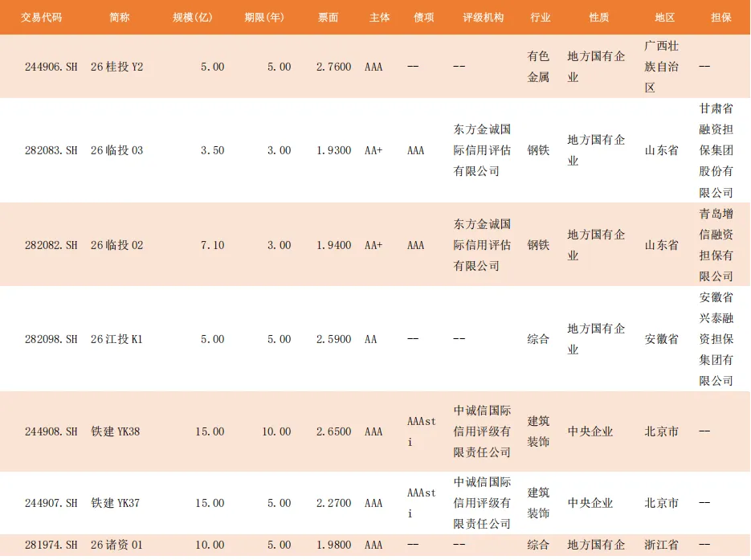
Task: Select bond code 282082.SH
Action: tap(51, 245)
